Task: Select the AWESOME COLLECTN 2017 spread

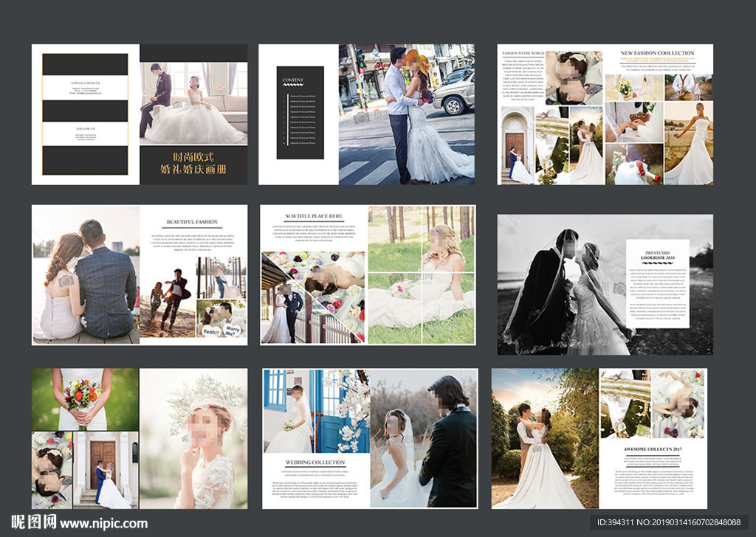Action: click(599, 439)
